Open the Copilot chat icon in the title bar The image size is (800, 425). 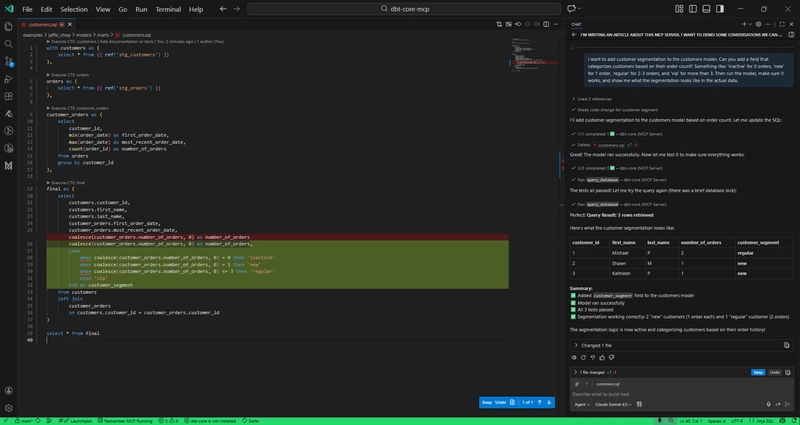coord(571,9)
